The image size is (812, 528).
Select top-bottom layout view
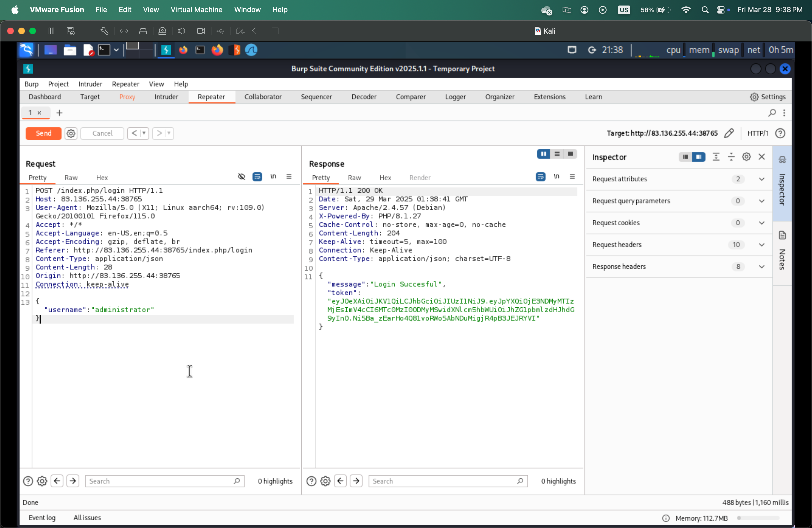coord(557,154)
